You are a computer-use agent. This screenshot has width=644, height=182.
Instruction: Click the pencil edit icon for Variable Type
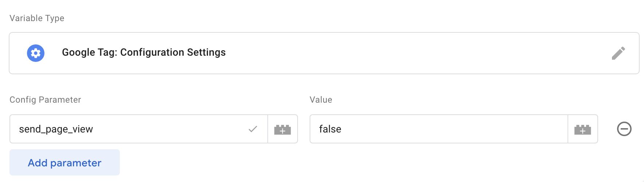click(618, 53)
